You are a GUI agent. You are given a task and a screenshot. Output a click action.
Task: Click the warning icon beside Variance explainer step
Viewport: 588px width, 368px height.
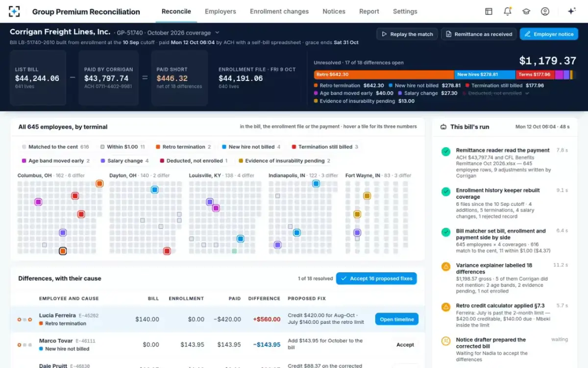click(x=446, y=266)
